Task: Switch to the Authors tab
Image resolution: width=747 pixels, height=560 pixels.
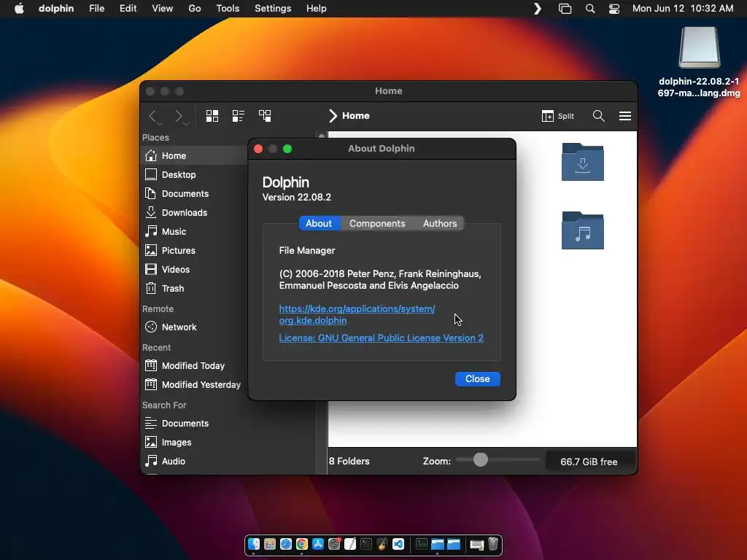Action: coord(440,223)
